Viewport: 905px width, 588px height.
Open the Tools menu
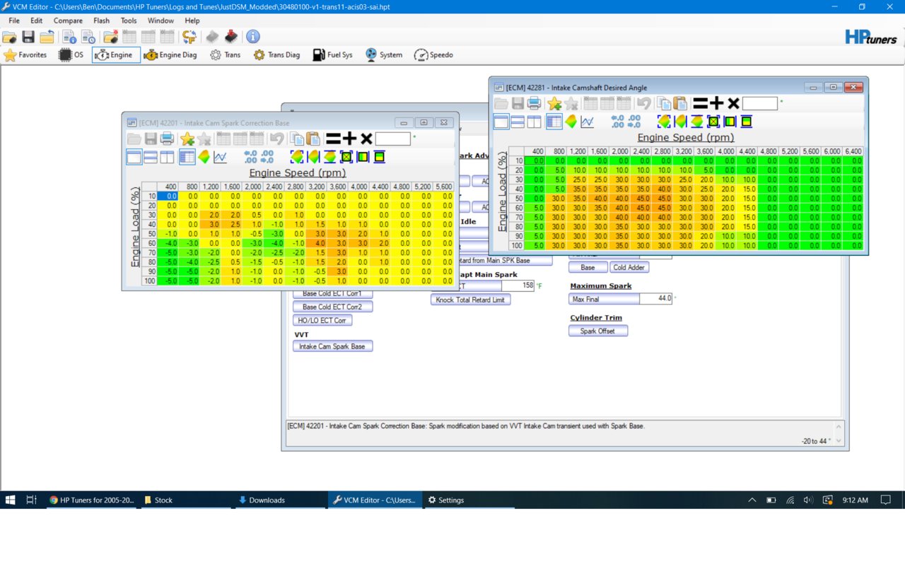pyautogui.click(x=129, y=20)
